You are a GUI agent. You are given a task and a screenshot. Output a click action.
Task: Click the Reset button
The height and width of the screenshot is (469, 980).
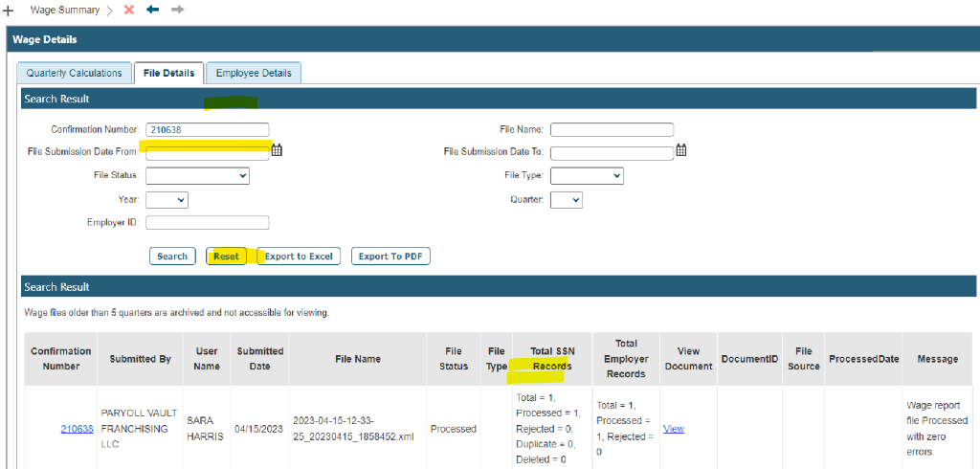(226, 257)
